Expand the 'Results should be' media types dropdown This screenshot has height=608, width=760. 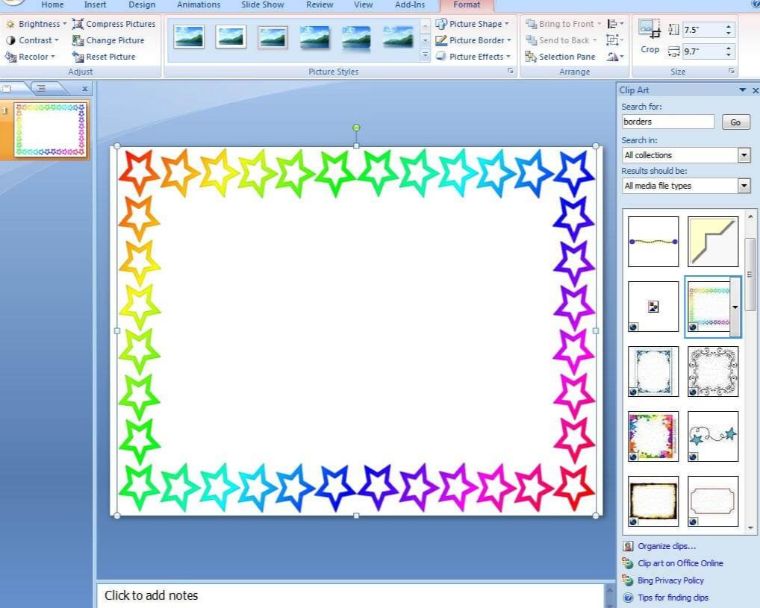coord(744,186)
